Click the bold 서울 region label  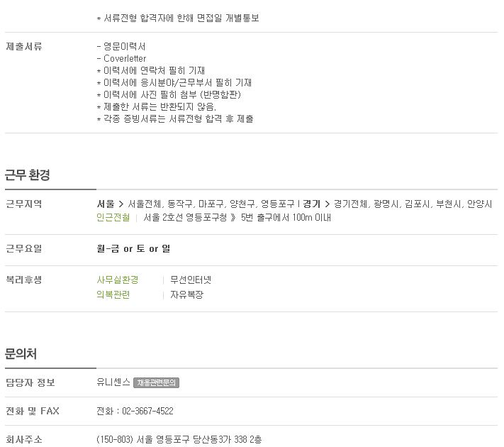tap(106, 204)
